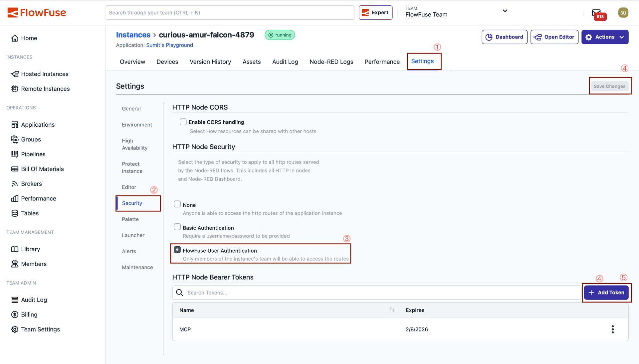This screenshot has height=364, width=639.
Task: Check the None security option
Action: (177, 204)
